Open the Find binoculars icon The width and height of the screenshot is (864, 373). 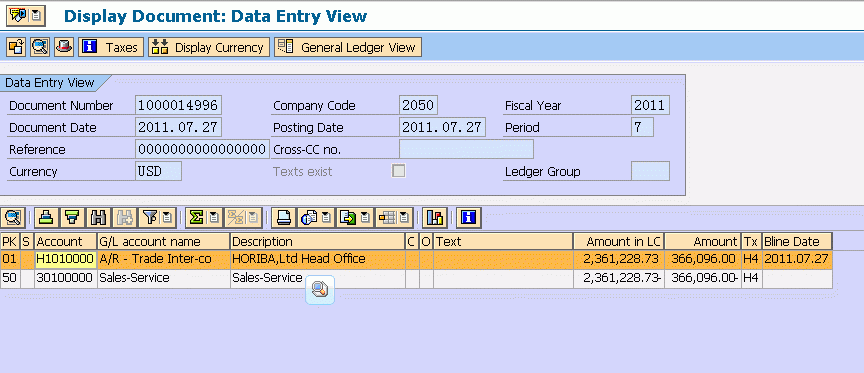click(99, 218)
